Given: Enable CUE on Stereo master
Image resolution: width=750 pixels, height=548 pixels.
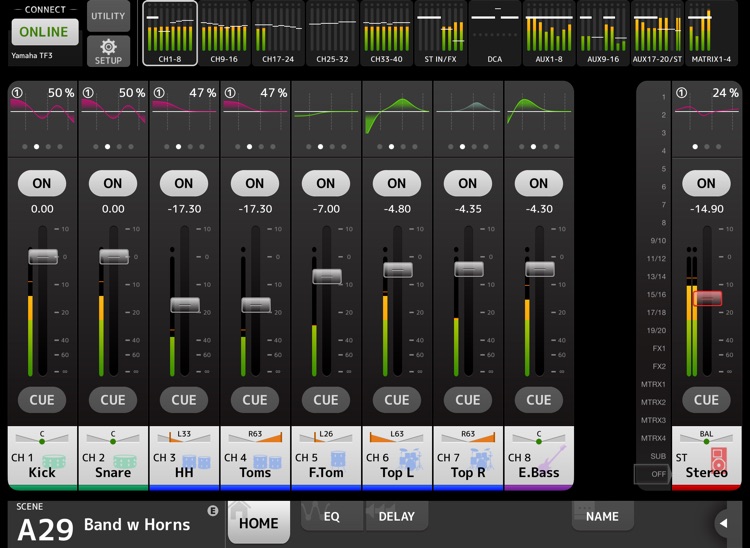Looking at the screenshot, I should click(706, 400).
